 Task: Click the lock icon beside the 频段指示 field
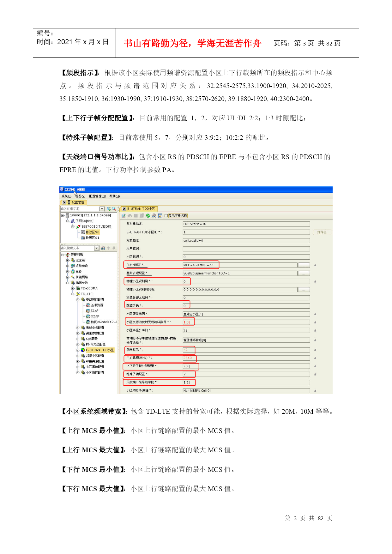point(315,350)
